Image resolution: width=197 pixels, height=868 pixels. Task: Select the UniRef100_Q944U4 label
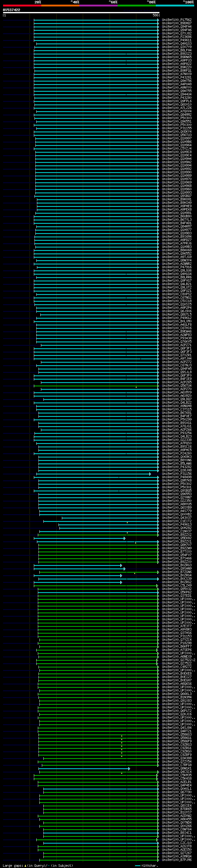tap(176, 94)
